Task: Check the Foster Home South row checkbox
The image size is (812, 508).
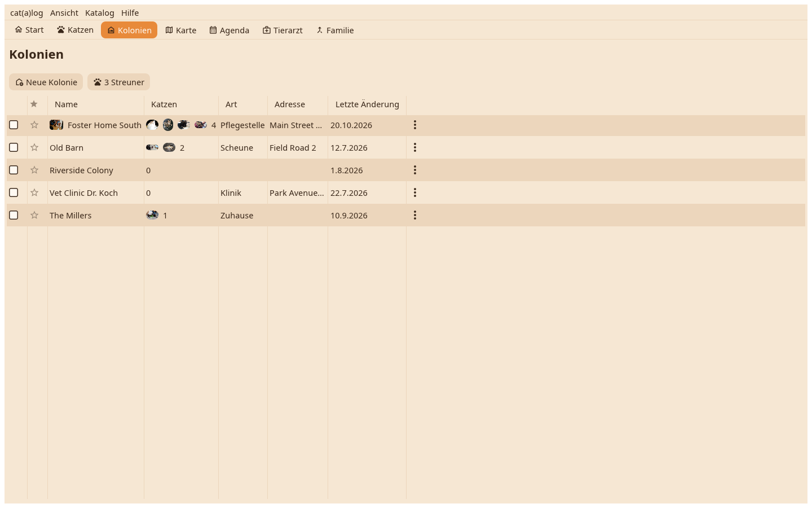Action: pos(14,125)
